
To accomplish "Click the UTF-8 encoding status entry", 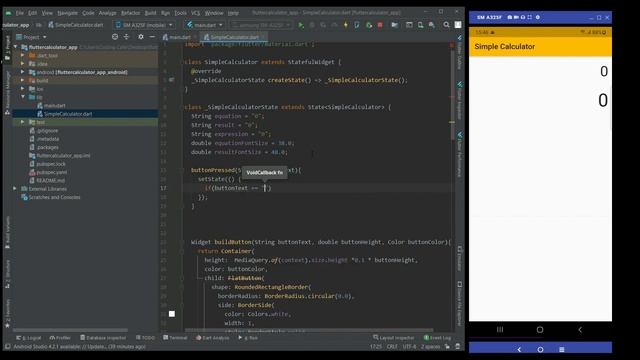I will pyautogui.click(x=409, y=347).
